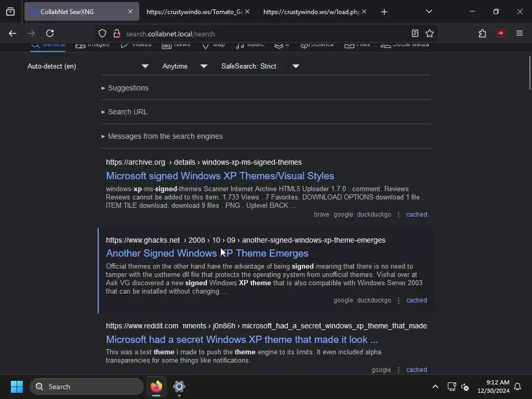Close the crustywindo.ws load.php tab

(364, 11)
